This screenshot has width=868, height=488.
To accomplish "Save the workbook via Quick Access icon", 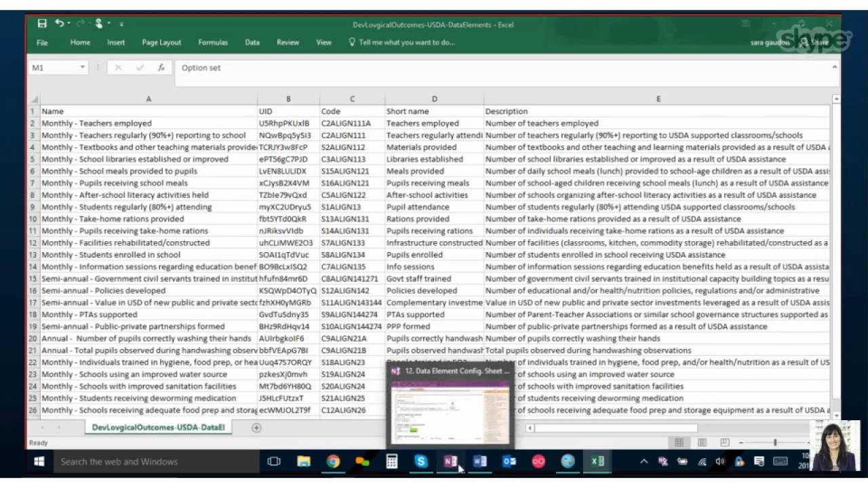I will tap(42, 24).
